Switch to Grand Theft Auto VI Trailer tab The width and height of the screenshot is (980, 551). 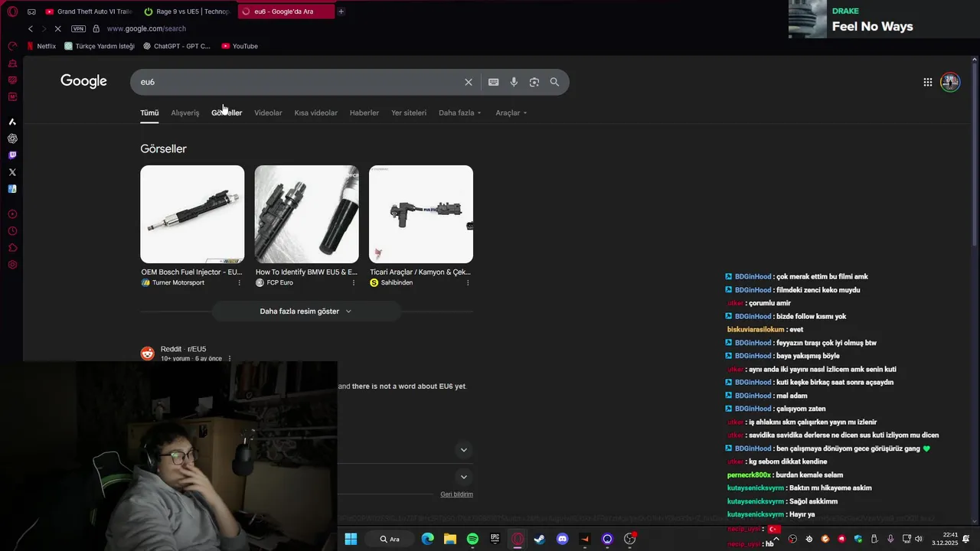(88, 11)
